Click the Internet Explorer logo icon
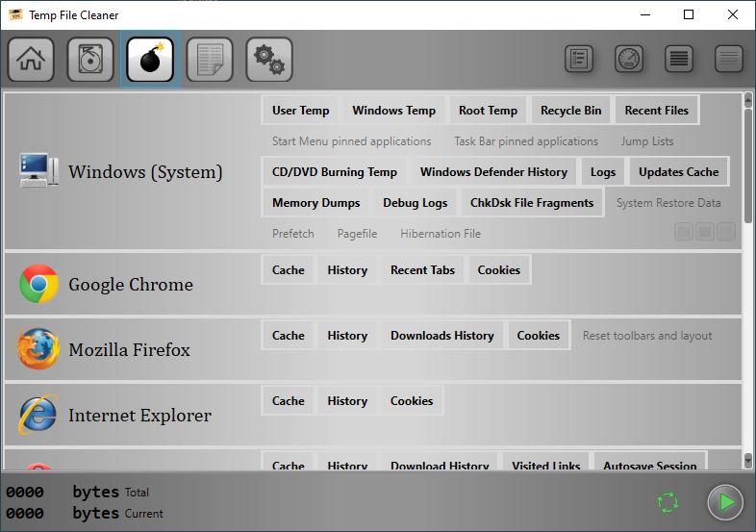756x532 pixels. click(x=39, y=415)
